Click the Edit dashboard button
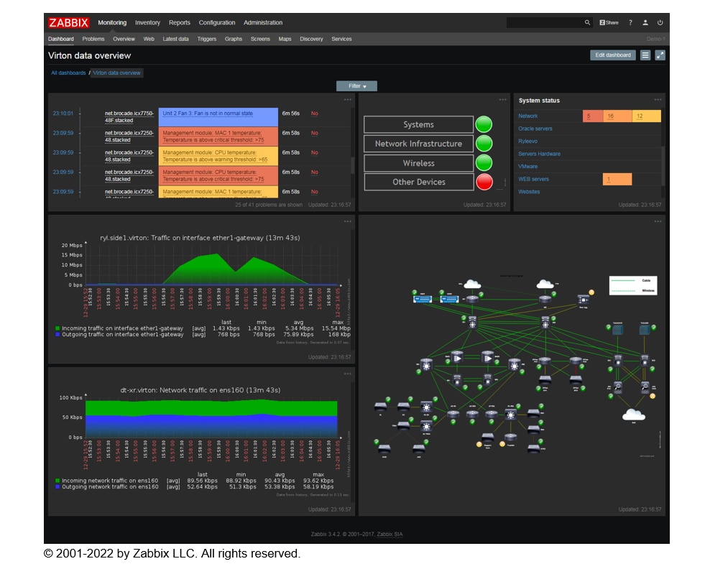 (612, 55)
